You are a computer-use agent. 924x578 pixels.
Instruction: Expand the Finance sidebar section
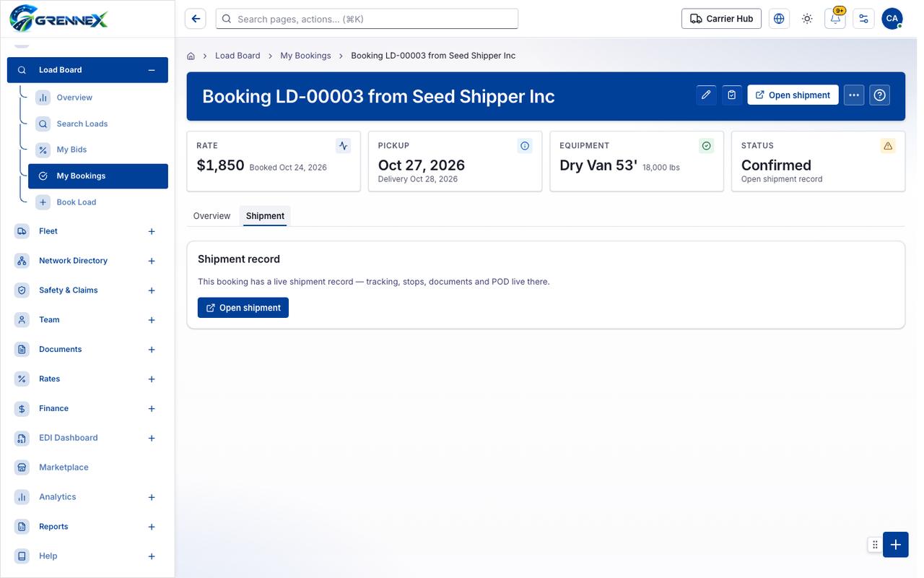coord(152,409)
